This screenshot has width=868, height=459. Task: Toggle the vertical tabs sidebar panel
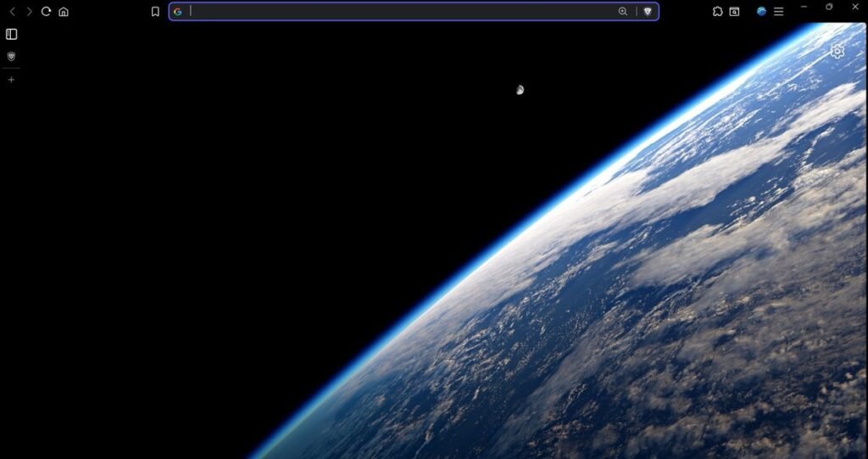pos(12,35)
